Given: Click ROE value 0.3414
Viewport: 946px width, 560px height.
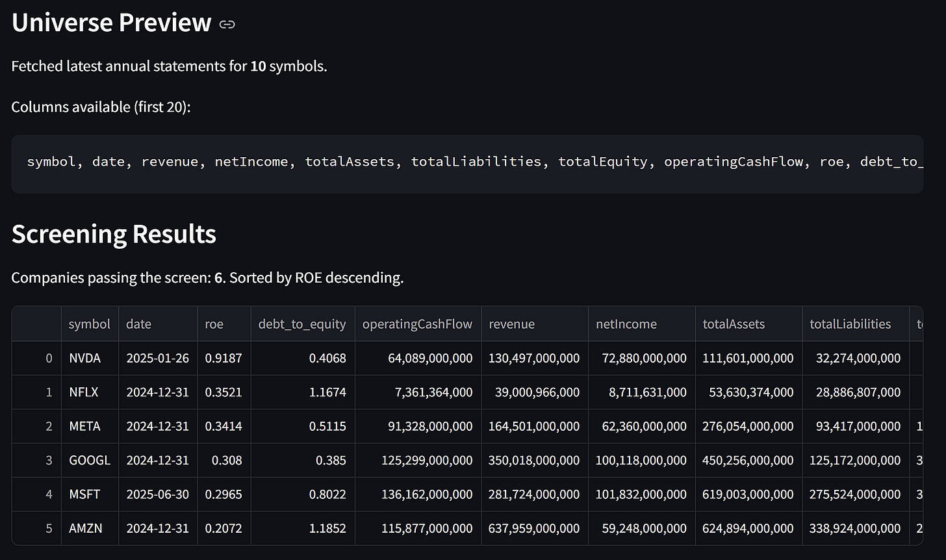Looking at the screenshot, I should [x=224, y=426].
